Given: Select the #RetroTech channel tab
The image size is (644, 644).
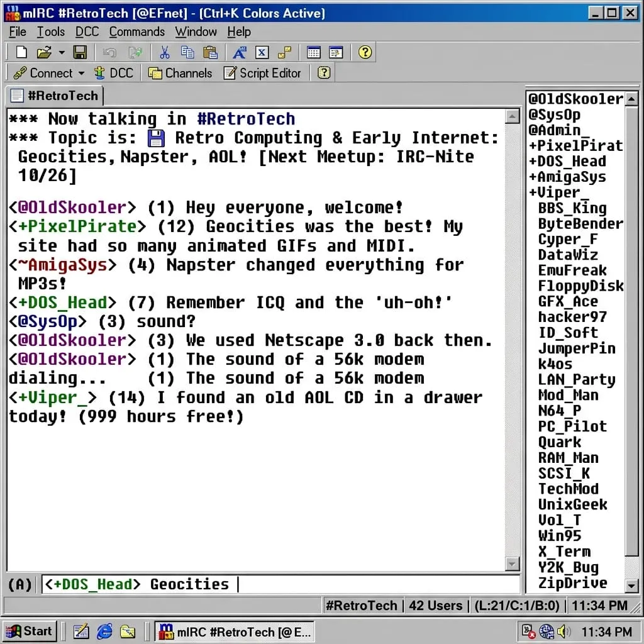Looking at the screenshot, I should (x=55, y=96).
